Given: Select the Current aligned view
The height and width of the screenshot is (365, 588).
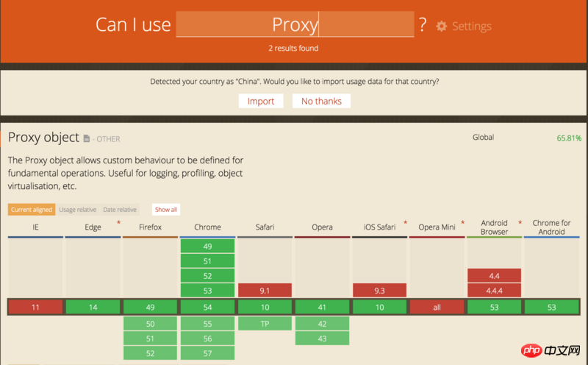Looking at the screenshot, I should (32, 210).
